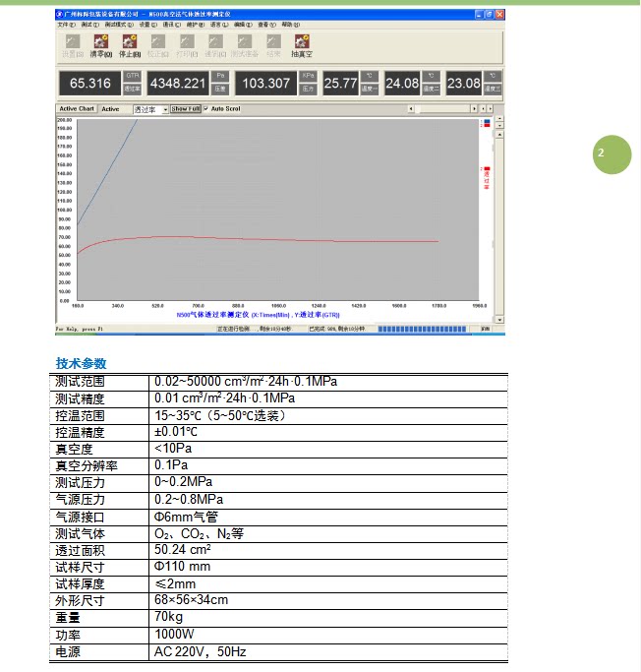Screen dimensions: 641x672
Task: Click the greyed-out 设置 toolbar icon
Action: 73,41
